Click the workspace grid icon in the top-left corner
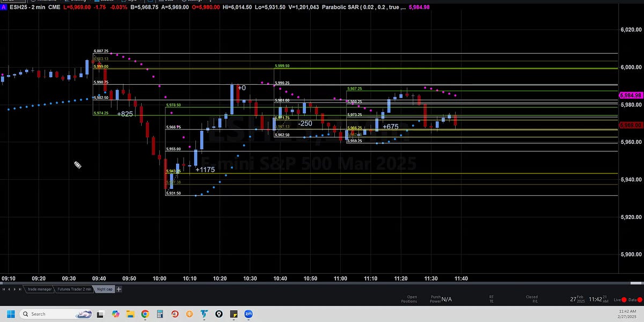Screen dimensions: 644x322 click(3, 2)
